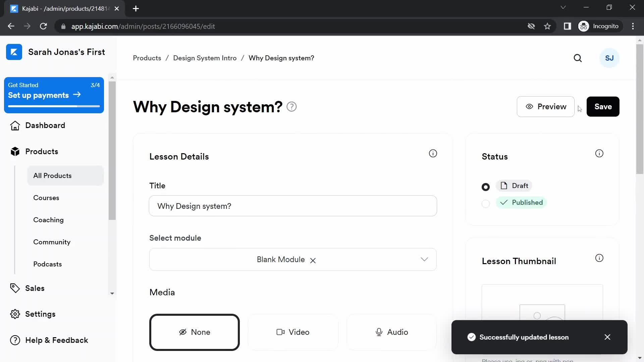
Task: Select the Published status radio button
Action: point(485,203)
